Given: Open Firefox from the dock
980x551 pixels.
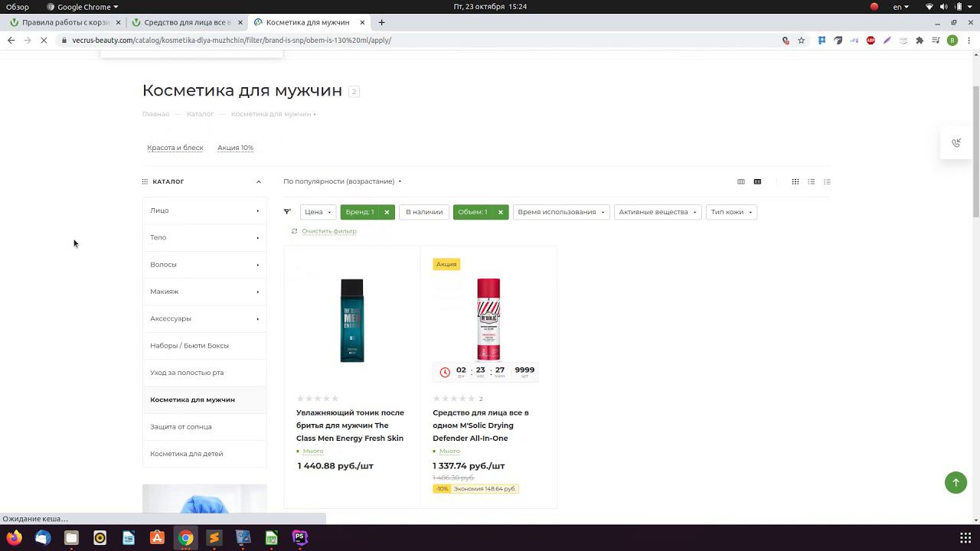Looking at the screenshot, I should (x=15, y=538).
